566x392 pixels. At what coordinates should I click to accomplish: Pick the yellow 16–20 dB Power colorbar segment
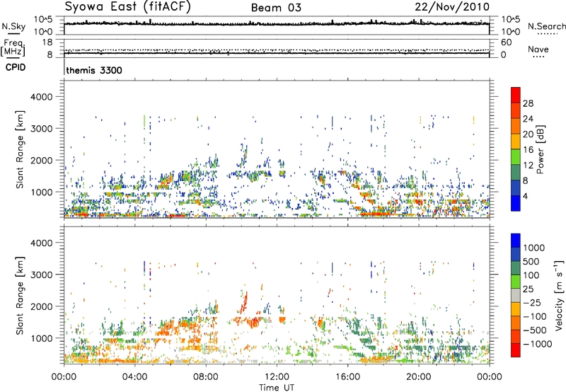click(x=516, y=141)
